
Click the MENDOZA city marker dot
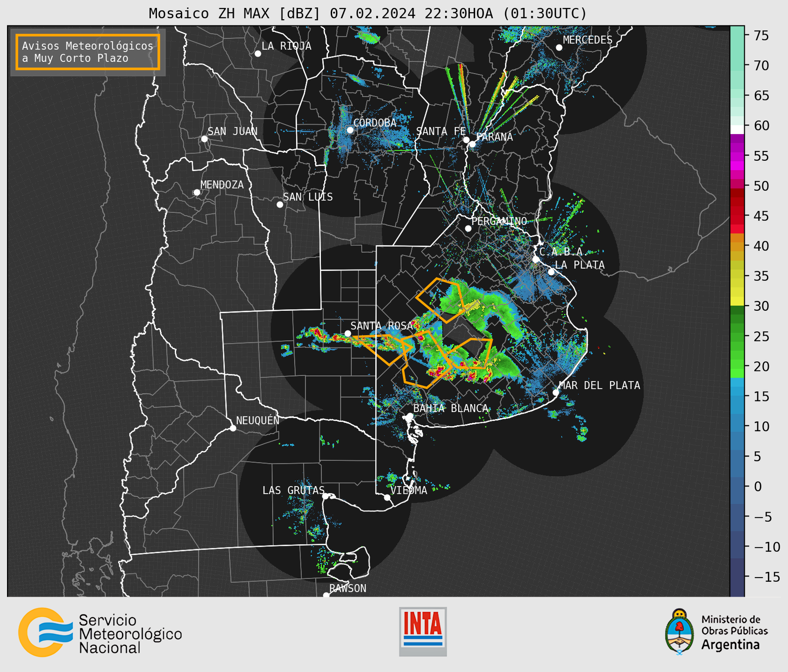pyautogui.click(x=197, y=193)
